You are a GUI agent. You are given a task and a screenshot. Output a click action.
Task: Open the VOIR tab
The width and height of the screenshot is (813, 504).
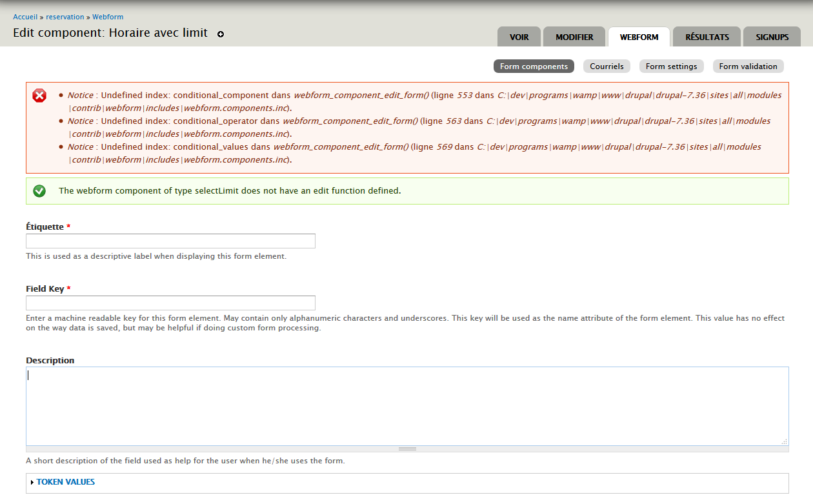[519, 37]
